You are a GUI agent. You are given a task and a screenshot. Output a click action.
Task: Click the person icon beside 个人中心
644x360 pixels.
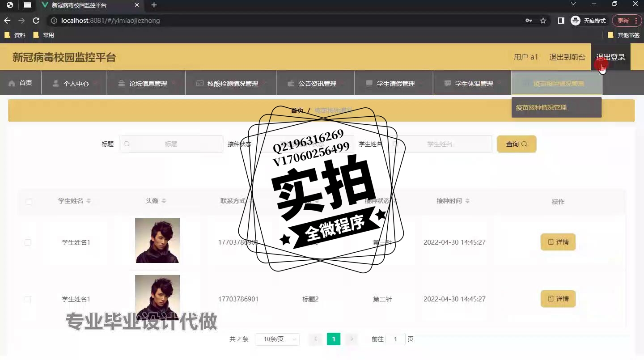56,83
